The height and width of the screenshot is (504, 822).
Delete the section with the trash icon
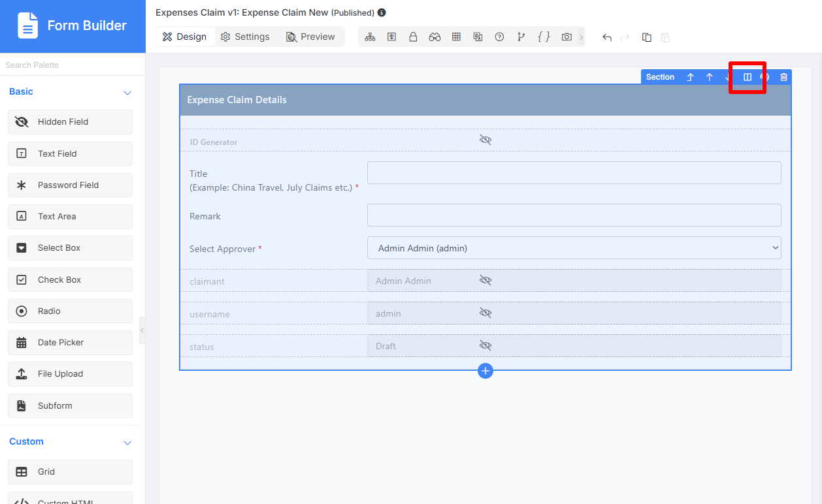(x=784, y=77)
